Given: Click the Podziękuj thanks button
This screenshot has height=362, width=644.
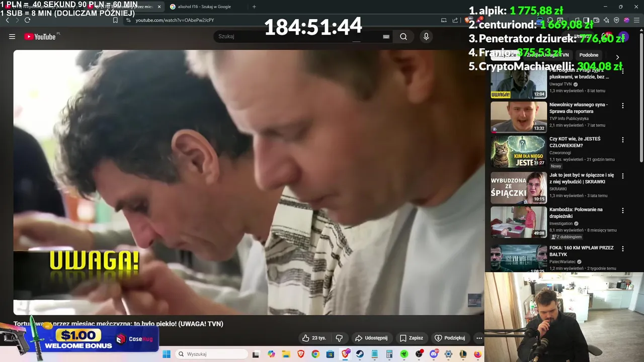Looking at the screenshot, I should [x=450, y=338].
